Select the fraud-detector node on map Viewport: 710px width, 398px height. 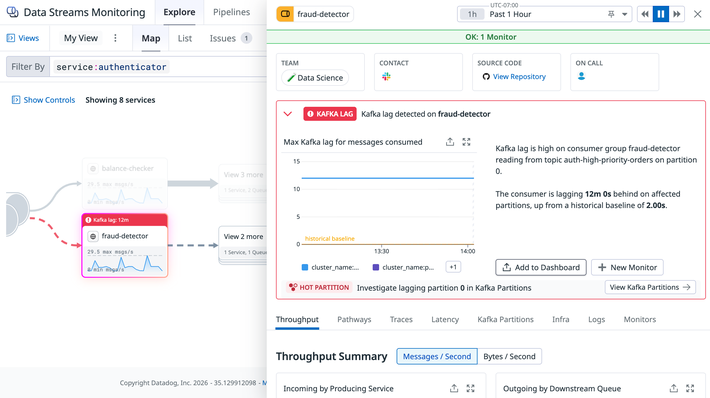tap(125, 245)
